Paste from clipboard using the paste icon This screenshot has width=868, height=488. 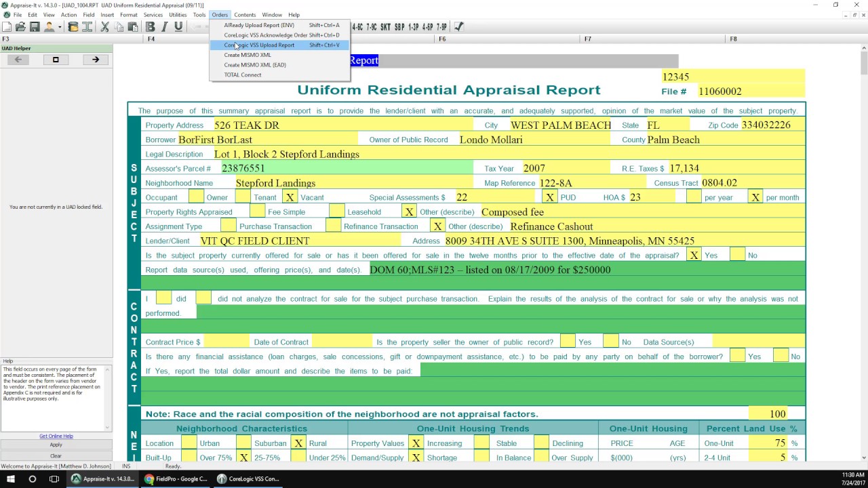(133, 27)
